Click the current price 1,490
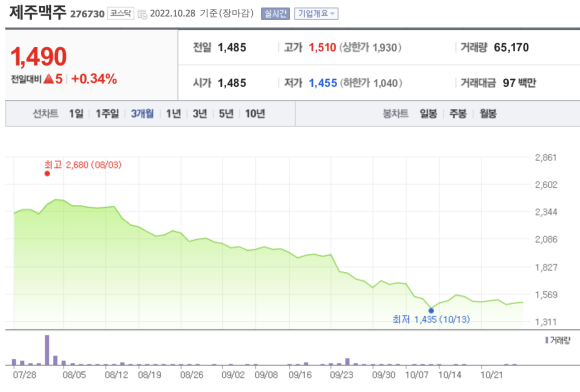Screen dimensions: 580x392 coord(38,57)
